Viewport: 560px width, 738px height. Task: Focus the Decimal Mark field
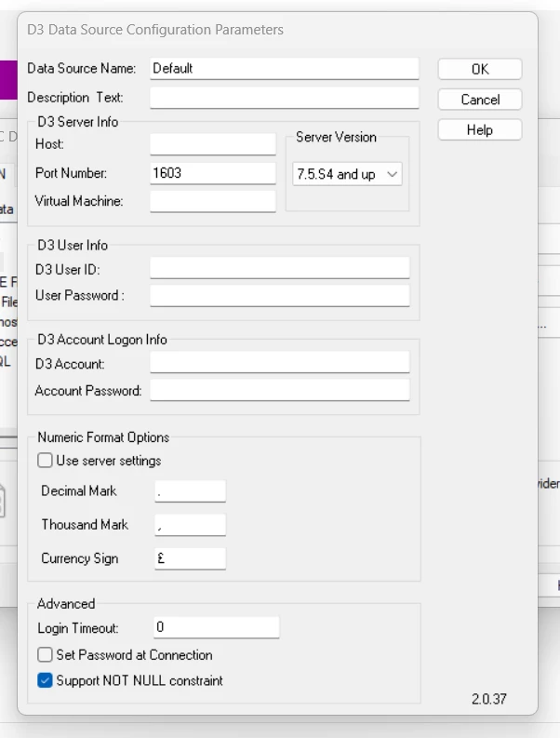[x=190, y=491]
